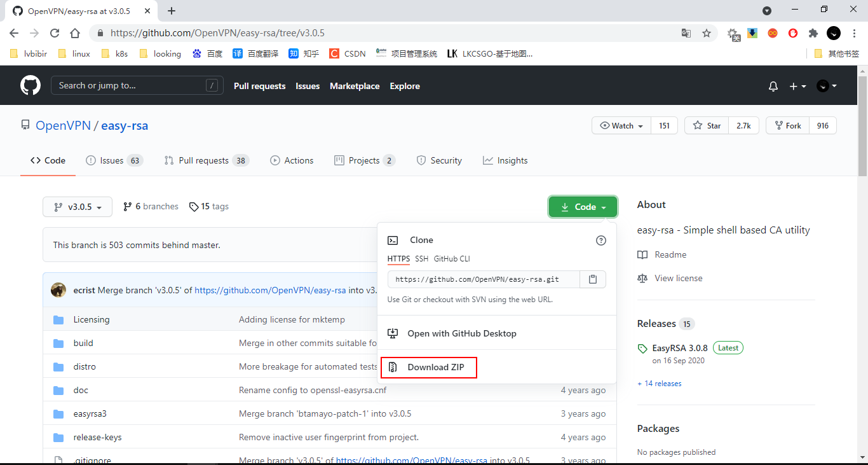
Task: Select the SSH clone option
Action: [421, 259]
